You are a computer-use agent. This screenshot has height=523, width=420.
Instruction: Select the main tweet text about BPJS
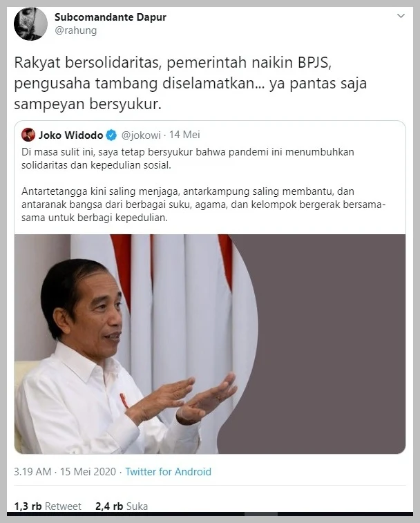pos(190,84)
